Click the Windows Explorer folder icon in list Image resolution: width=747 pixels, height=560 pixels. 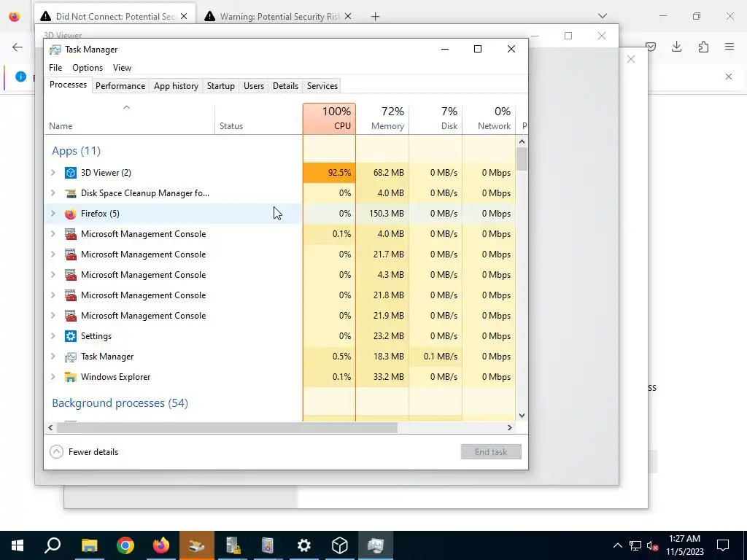[71, 377]
